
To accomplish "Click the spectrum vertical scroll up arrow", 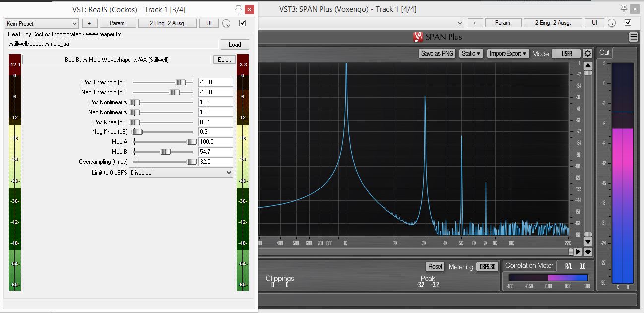I will coord(588,66).
